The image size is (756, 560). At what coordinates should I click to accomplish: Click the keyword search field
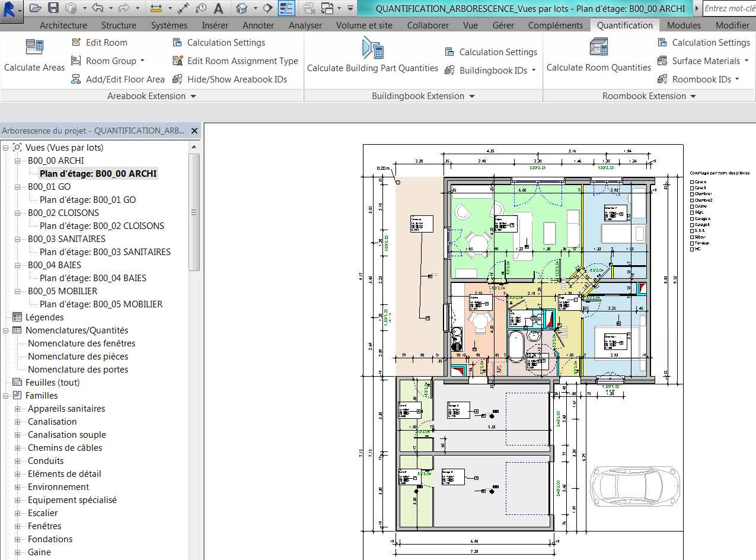coord(729,8)
